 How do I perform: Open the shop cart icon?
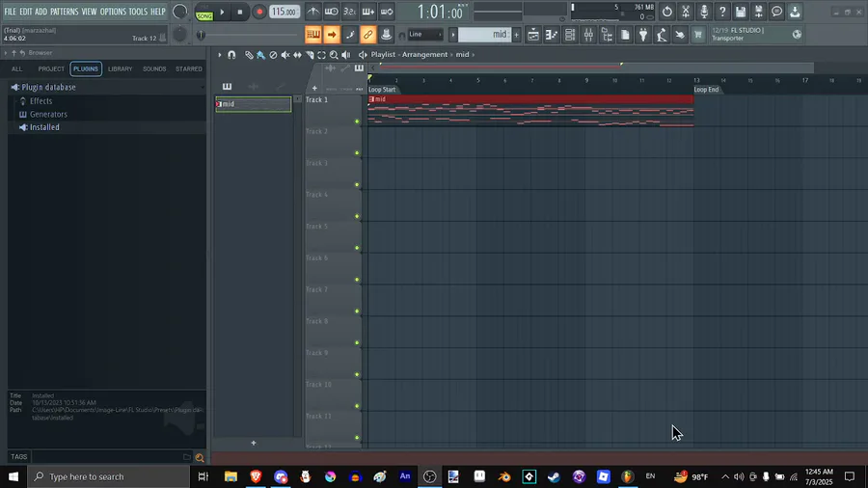click(x=698, y=35)
